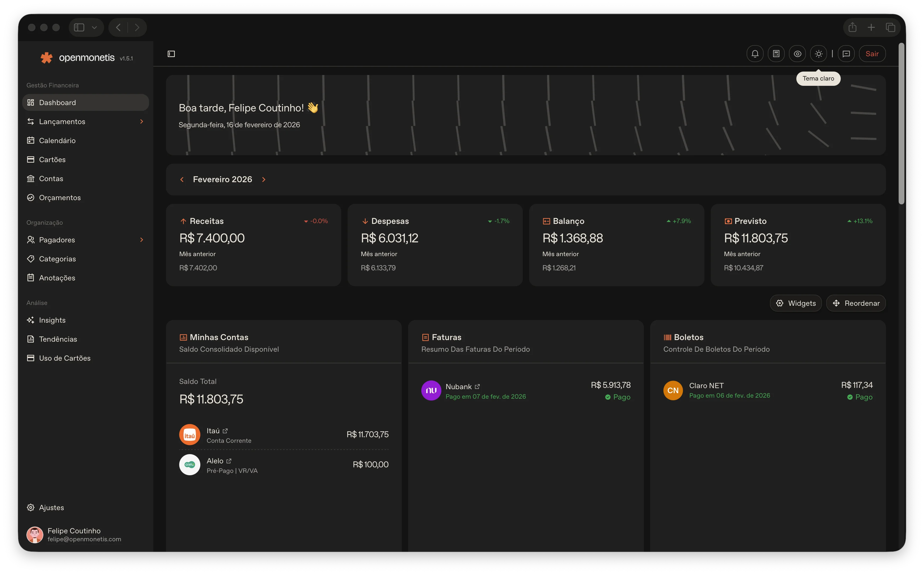Open the browser sidebar dropdown chevron
Image resolution: width=924 pixels, height=574 pixels.
pyautogui.click(x=95, y=27)
